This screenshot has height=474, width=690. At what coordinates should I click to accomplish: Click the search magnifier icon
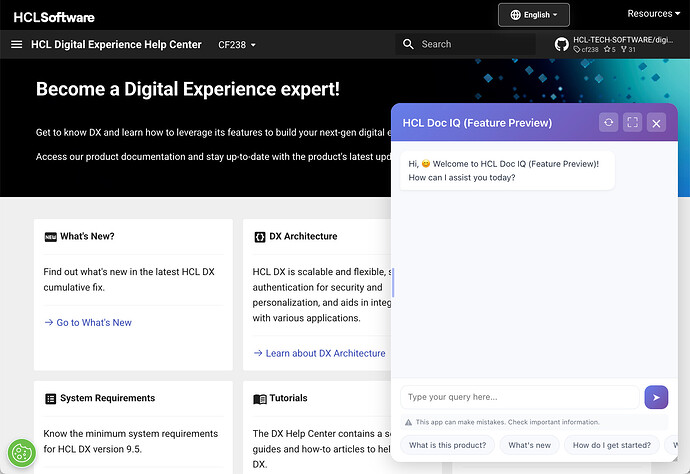[x=408, y=44]
